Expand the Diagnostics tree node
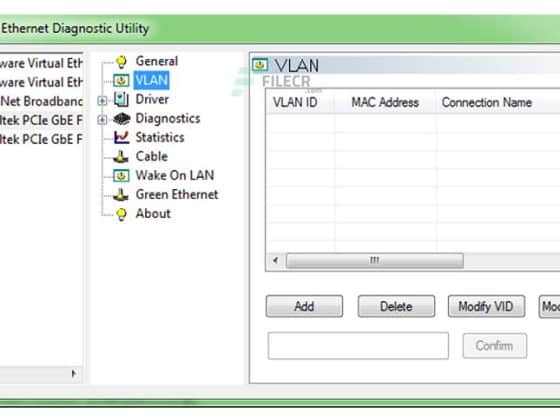 pos(102,120)
